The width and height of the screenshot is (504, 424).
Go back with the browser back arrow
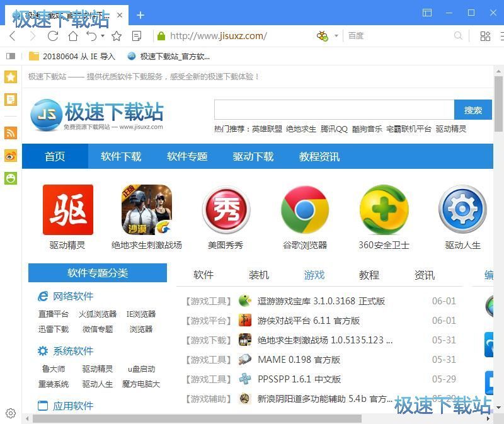coord(13,36)
